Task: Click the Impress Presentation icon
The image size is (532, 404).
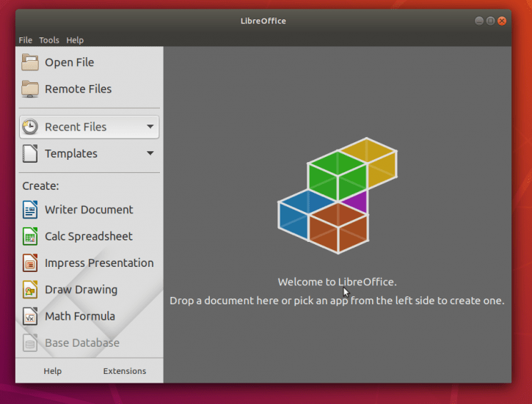Action: [30, 263]
